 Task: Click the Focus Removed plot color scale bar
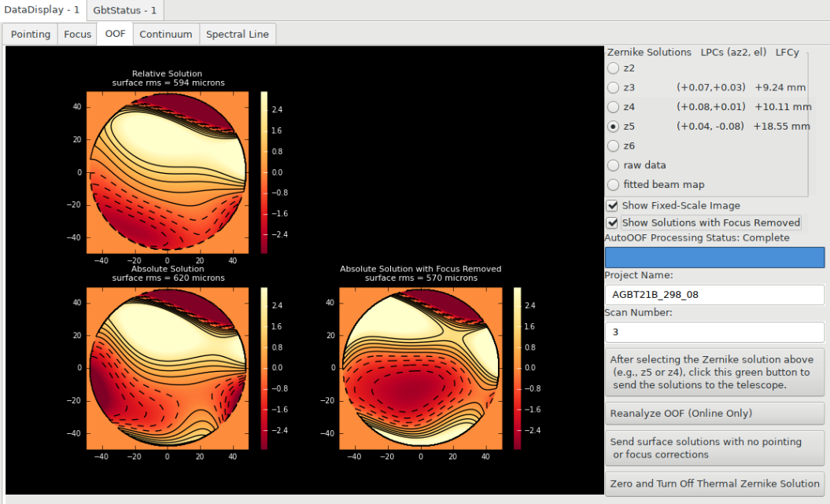[517, 369]
